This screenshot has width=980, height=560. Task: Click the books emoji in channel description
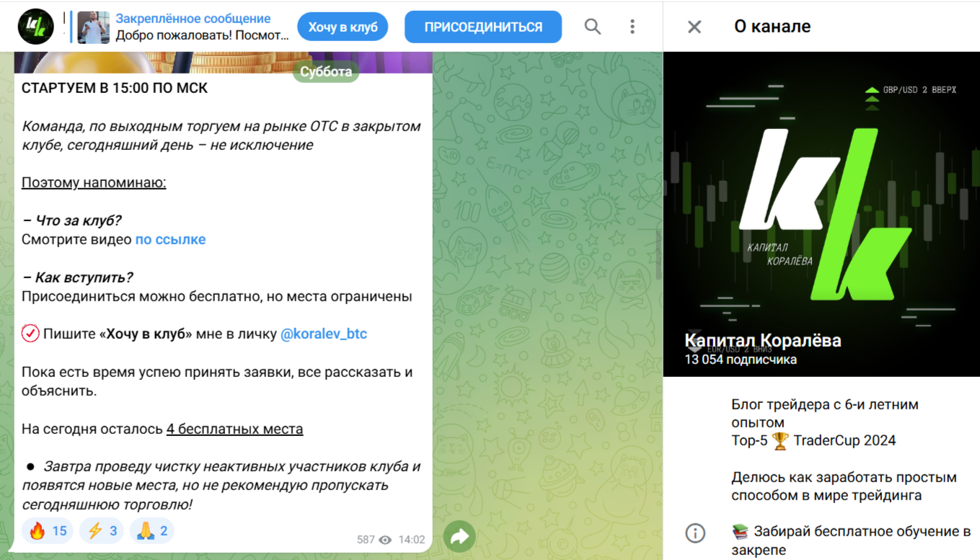[x=741, y=532]
